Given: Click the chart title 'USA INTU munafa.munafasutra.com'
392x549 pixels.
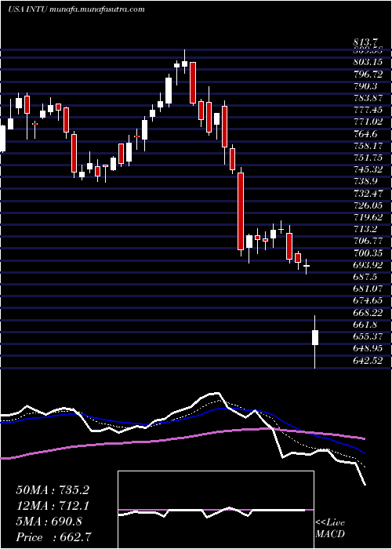Looking at the screenshot, I should point(76,9).
